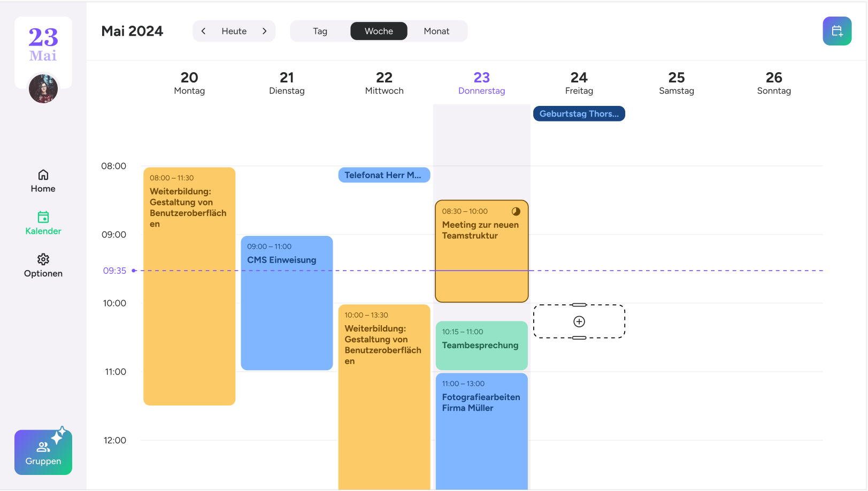
Task: Select the Kalender sidebar icon
Action: tap(43, 217)
